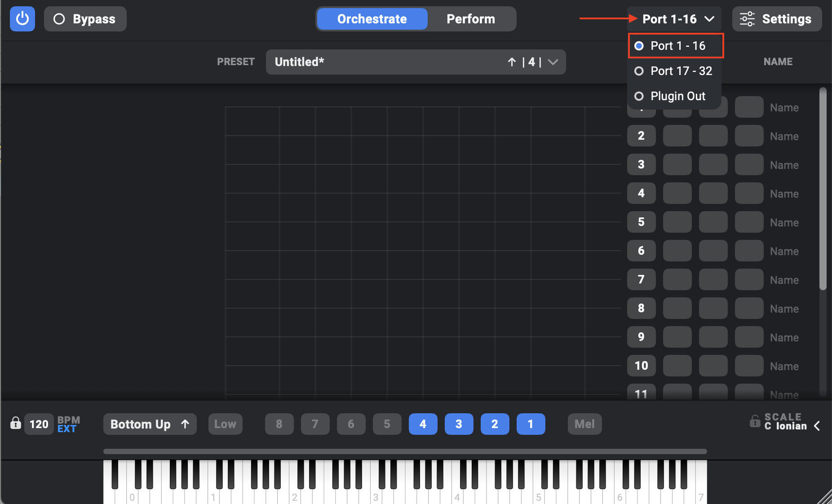Click the Low button
This screenshot has width=832, height=504.
tap(225, 424)
